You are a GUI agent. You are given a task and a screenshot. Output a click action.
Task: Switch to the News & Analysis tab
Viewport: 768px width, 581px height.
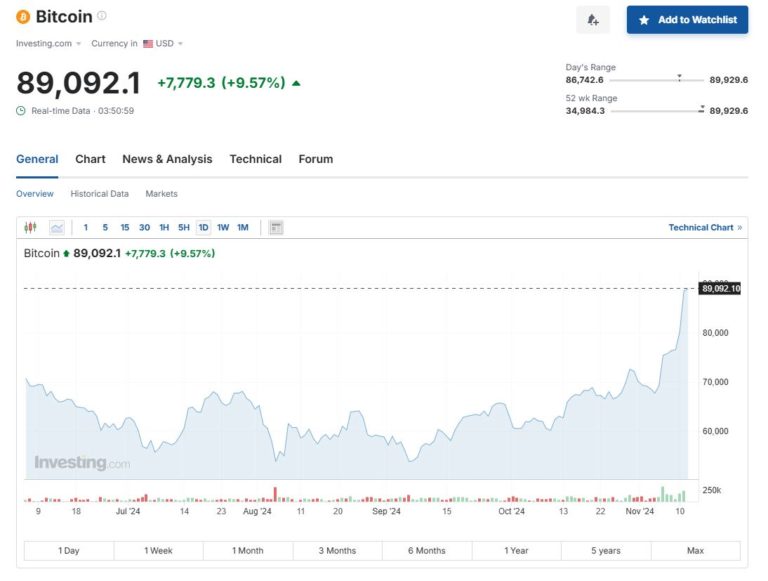[x=167, y=159]
